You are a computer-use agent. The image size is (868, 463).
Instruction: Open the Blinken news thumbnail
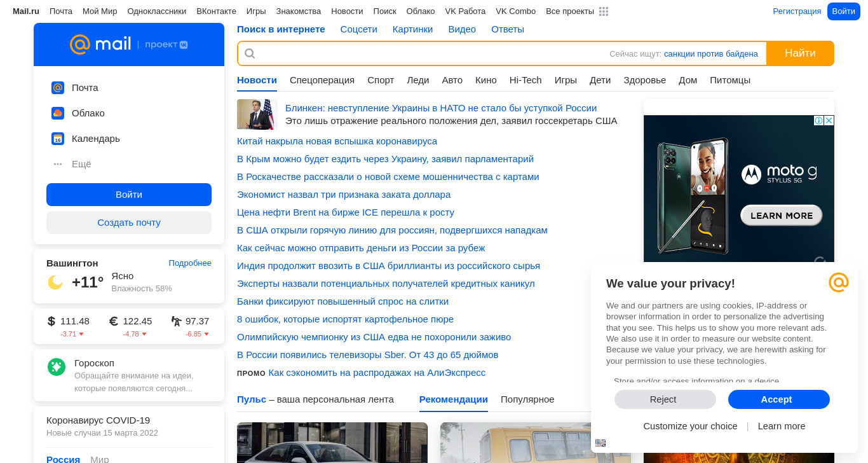[x=257, y=114]
